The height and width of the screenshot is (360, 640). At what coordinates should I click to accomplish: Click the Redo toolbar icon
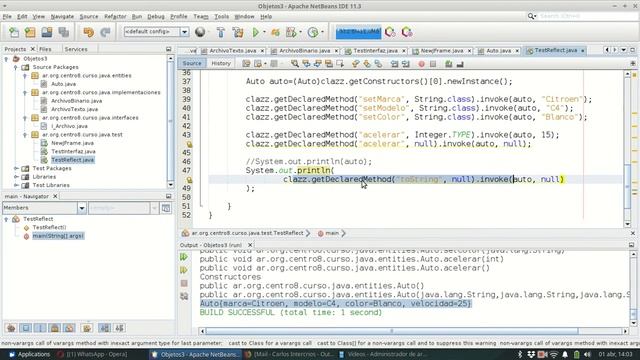[x=105, y=32]
